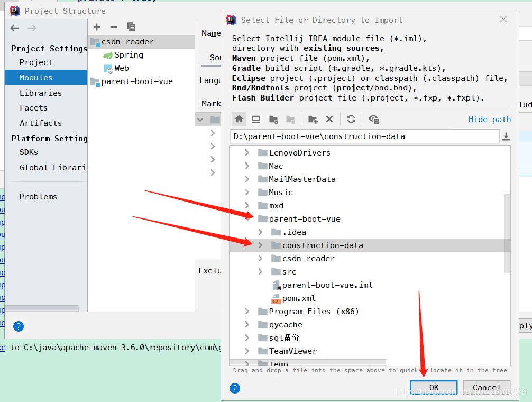532x402 pixels.
Task: Expand the .idea folder
Action: [x=260, y=232]
